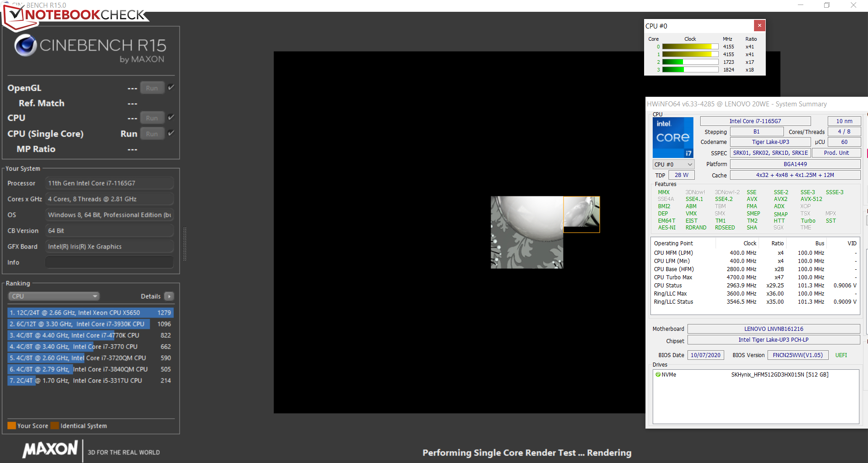Screen dimensions: 868x463
Task: Click the Info input field
Action: click(x=109, y=263)
